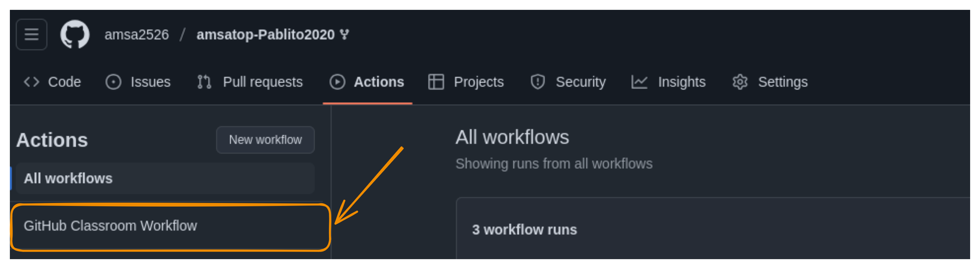
Task: Click the Settings gear icon
Action: [740, 82]
